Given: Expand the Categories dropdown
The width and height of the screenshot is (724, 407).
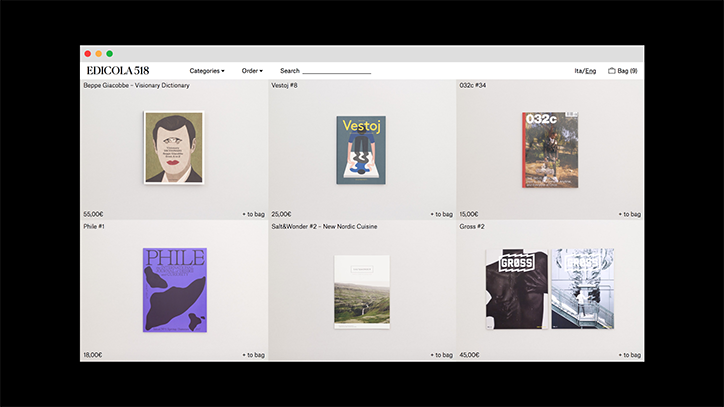Looking at the screenshot, I should pos(207,71).
